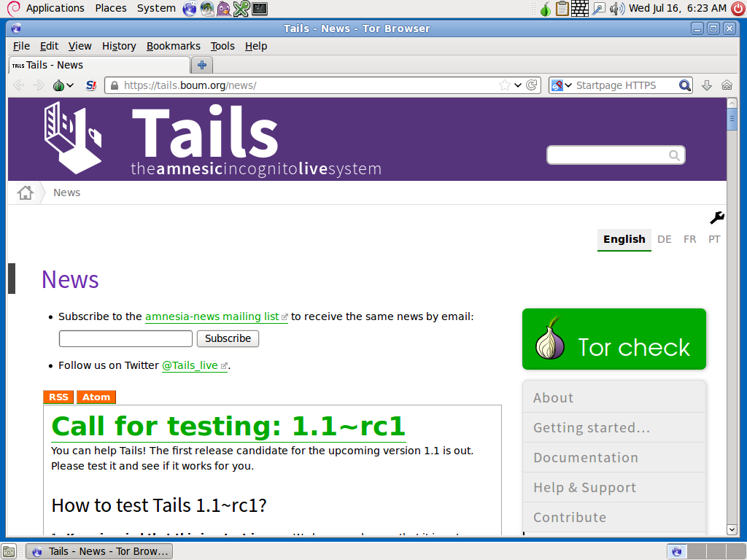Select the Tails - News tab

click(x=99, y=65)
